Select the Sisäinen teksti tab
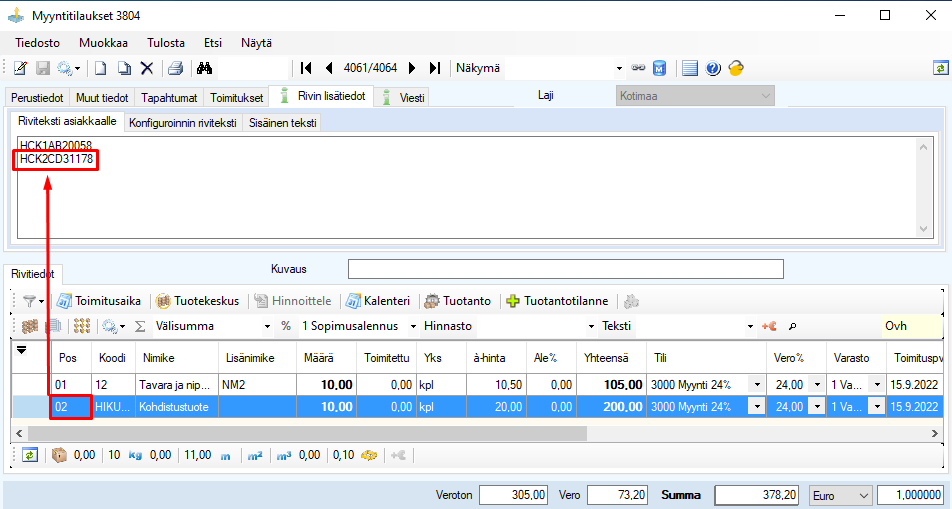Viewport: 952px width, 509px height. tap(283, 122)
